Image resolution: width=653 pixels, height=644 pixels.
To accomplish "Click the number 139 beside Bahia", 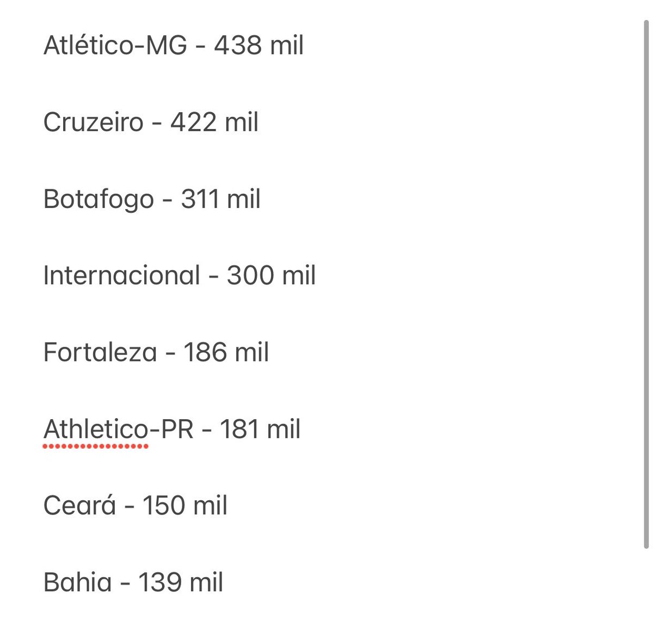I will click(159, 582).
